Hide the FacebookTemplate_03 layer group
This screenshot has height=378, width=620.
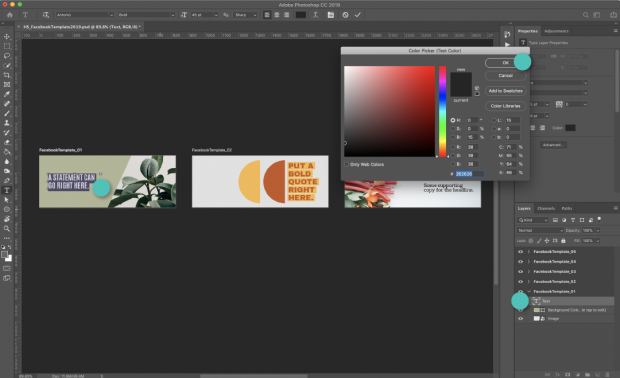tap(520, 271)
